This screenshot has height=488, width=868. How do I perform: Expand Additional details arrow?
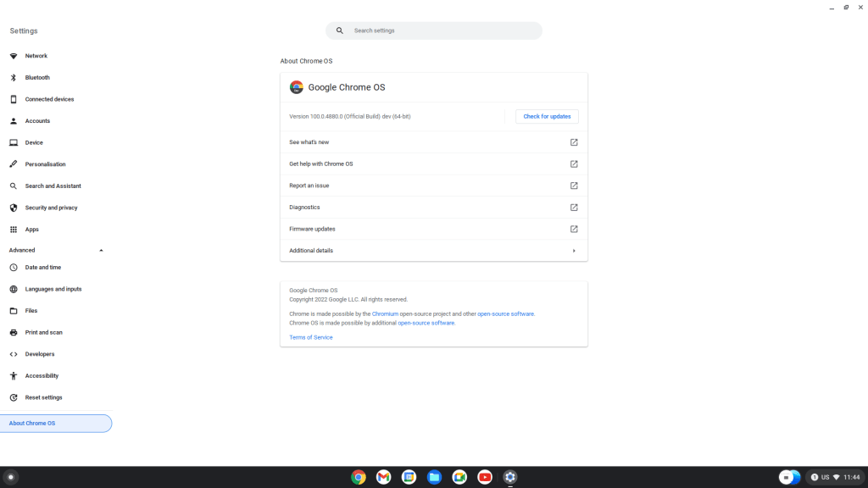coord(574,251)
